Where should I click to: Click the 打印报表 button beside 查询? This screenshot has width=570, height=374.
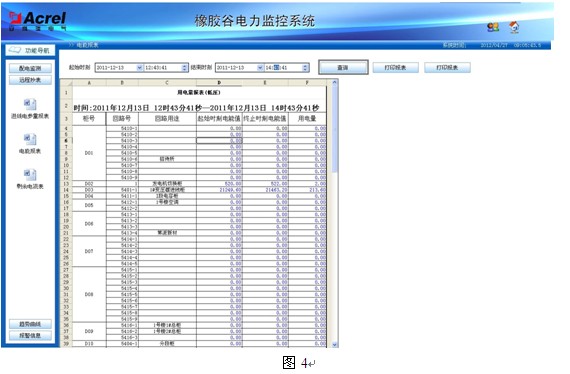[x=396, y=68]
